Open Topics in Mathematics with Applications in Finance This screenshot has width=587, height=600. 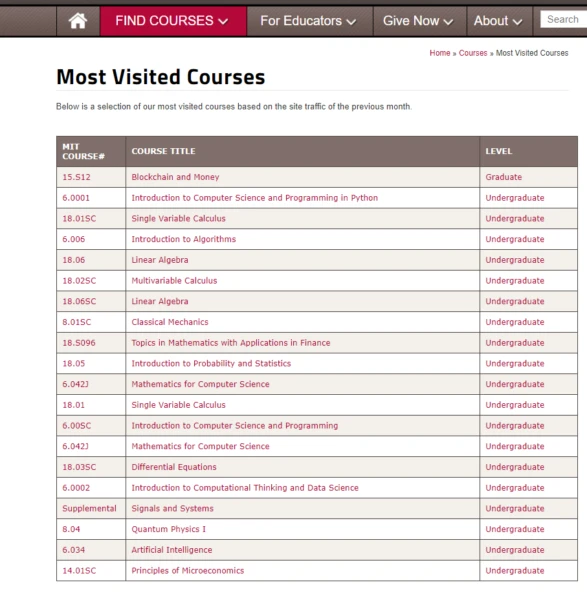pyautogui.click(x=231, y=343)
